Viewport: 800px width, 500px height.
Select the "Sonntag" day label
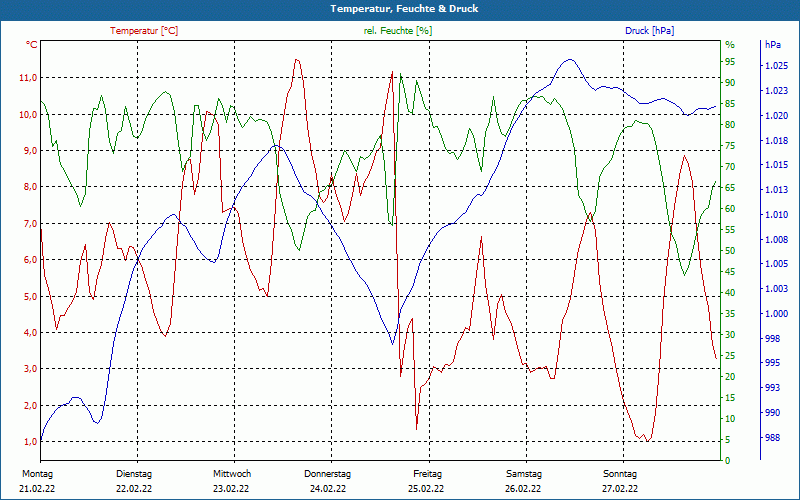pyautogui.click(x=620, y=474)
